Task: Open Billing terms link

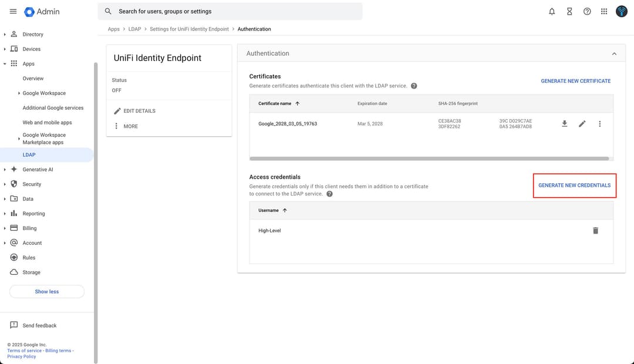Action: point(58,350)
